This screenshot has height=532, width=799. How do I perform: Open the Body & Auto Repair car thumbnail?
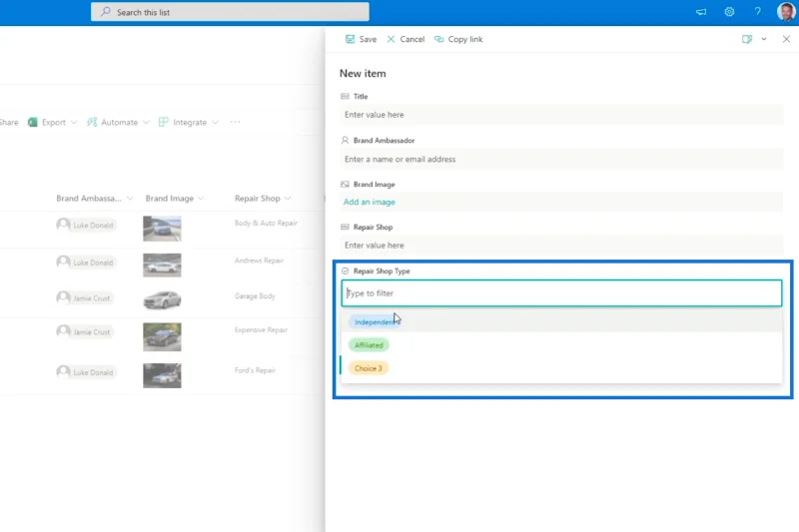pyautogui.click(x=162, y=229)
